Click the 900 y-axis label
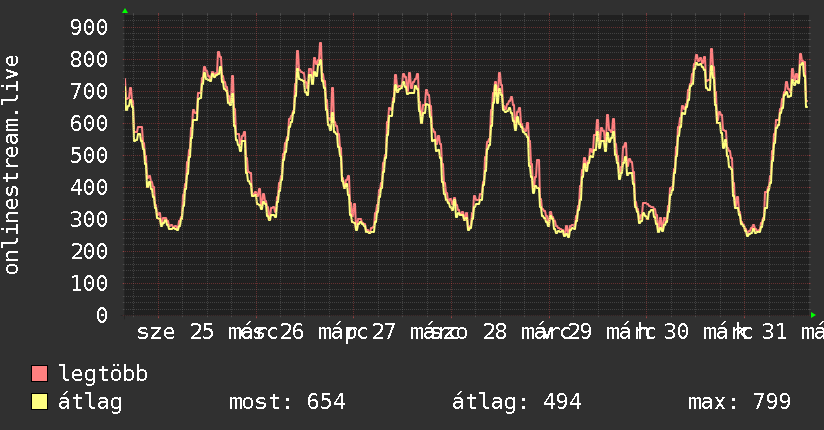The width and height of the screenshot is (824, 430). pyautogui.click(x=89, y=27)
